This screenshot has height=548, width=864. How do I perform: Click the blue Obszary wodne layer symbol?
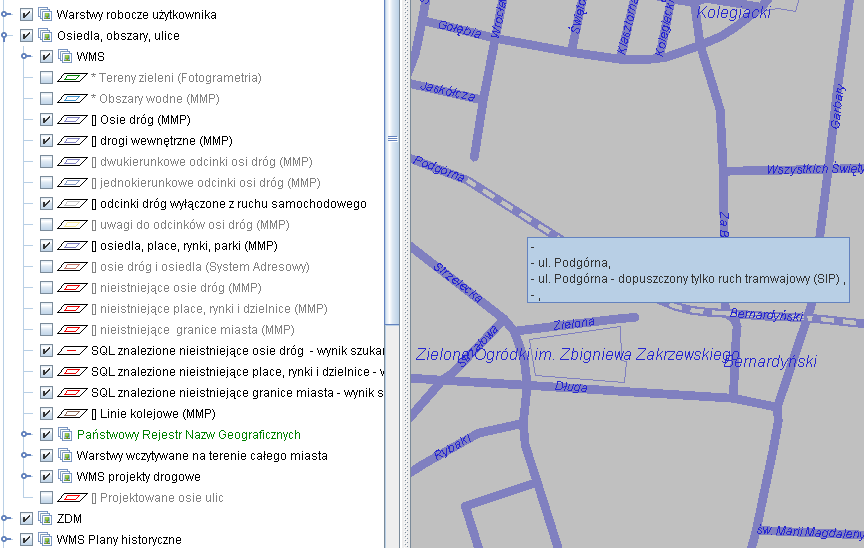click(x=72, y=98)
